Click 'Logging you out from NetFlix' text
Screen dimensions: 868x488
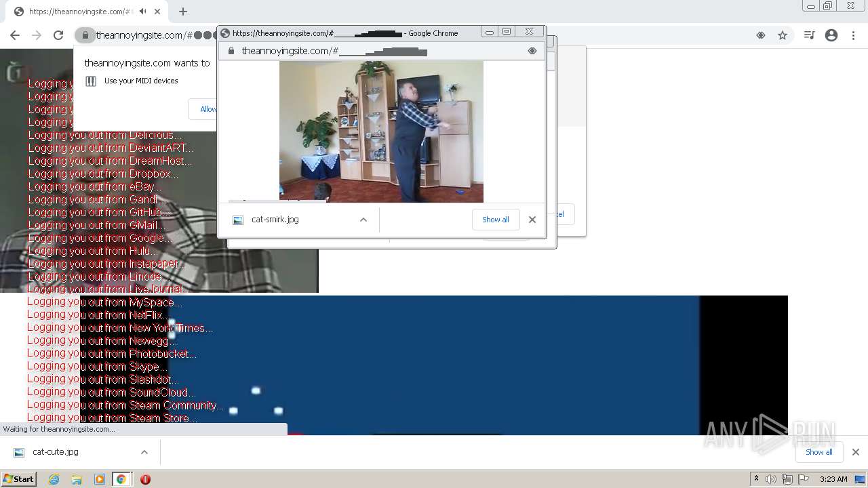pyautogui.click(x=98, y=315)
